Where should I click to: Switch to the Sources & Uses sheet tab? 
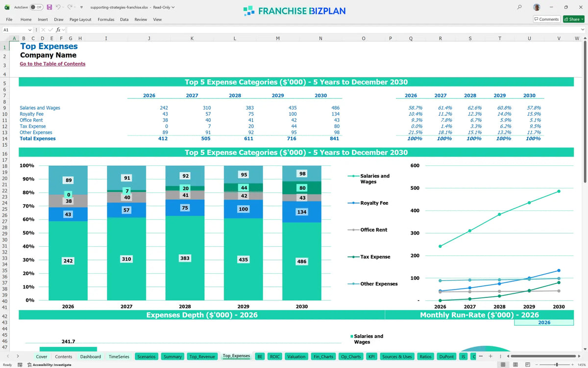397,357
